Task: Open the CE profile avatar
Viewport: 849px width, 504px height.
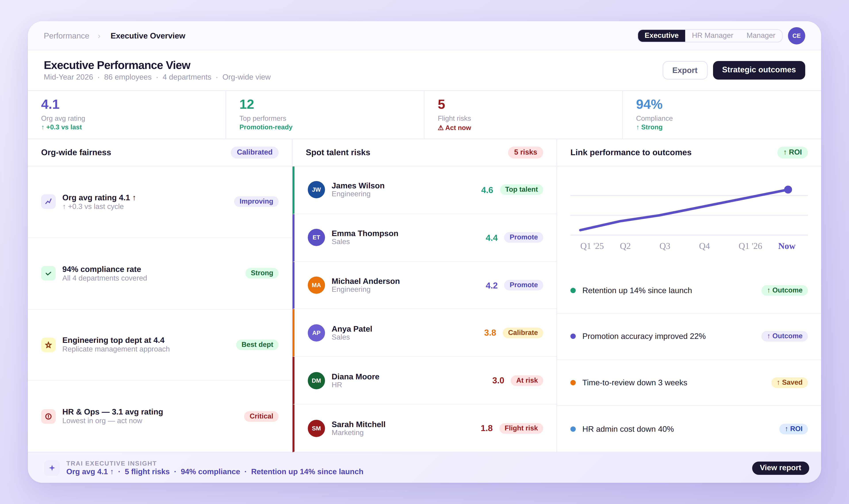Action: (x=796, y=35)
